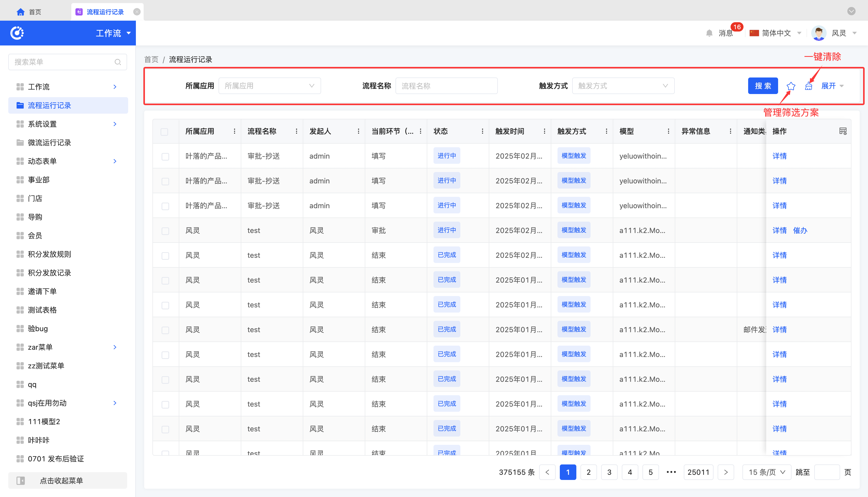
Task: Click the 催办 link in the 审批 row
Action: point(800,231)
